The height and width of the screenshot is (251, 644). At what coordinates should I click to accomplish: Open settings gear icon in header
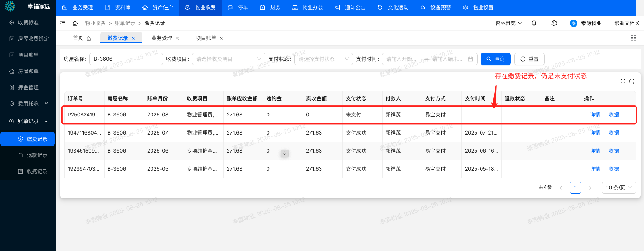click(554, 23)
